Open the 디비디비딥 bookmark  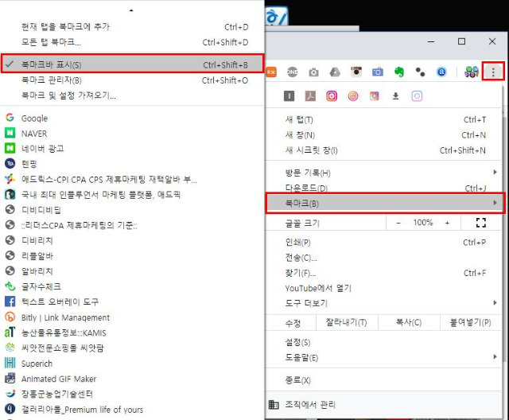click(x=133, y=210)
